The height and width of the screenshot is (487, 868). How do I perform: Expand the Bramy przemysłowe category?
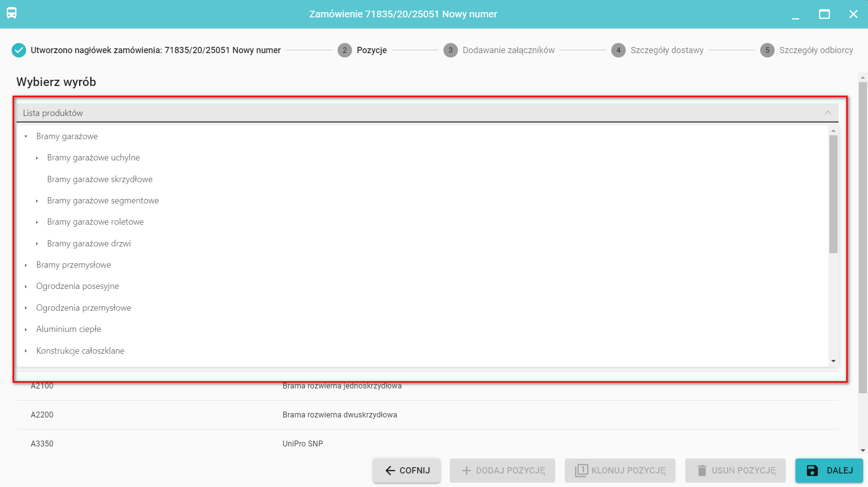(26, 265)
